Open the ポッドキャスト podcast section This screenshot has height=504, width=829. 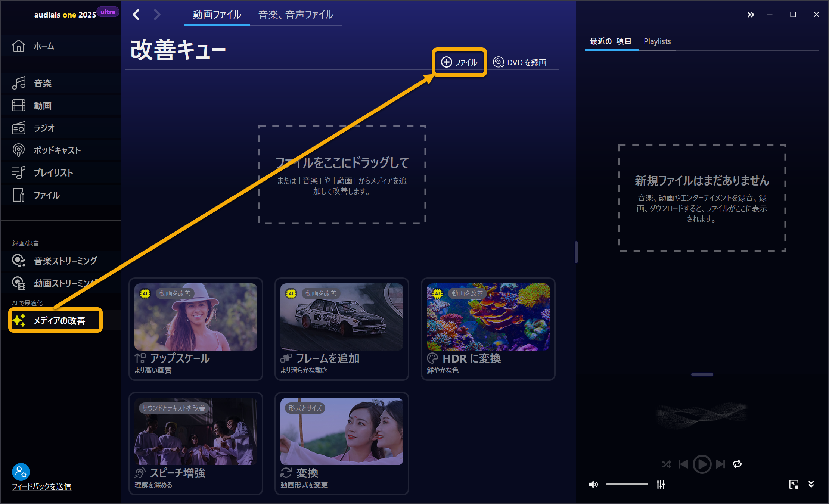click(60, 150)
